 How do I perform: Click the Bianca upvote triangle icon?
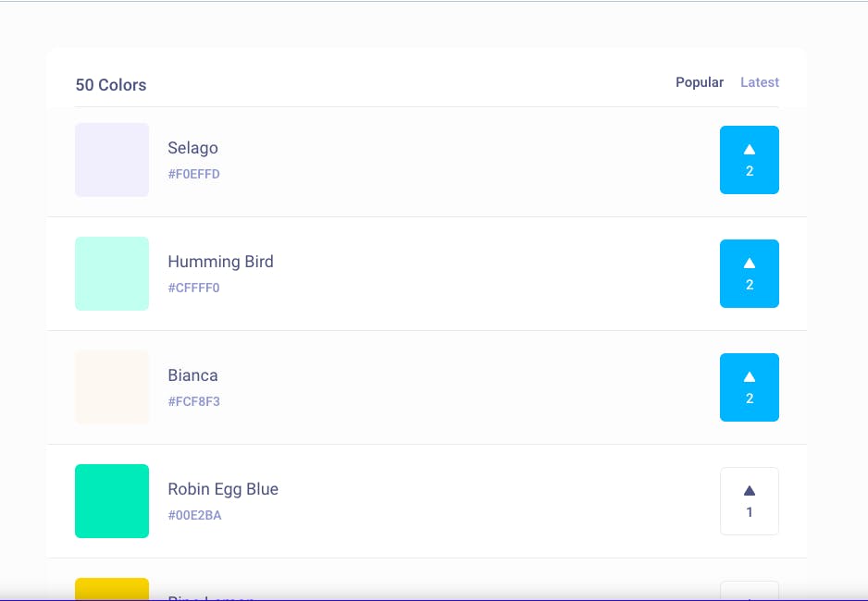(x=749, y=377)
